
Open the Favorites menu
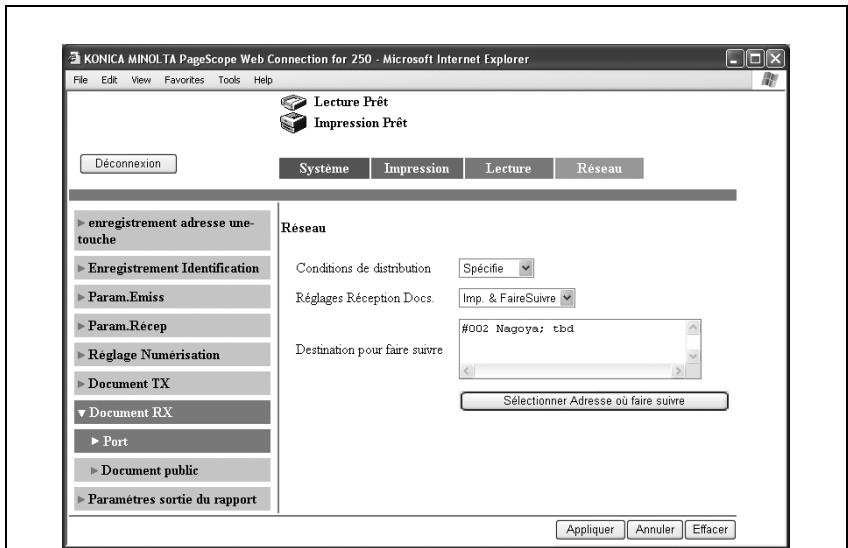pyautogui.click(x=184, y=80)
